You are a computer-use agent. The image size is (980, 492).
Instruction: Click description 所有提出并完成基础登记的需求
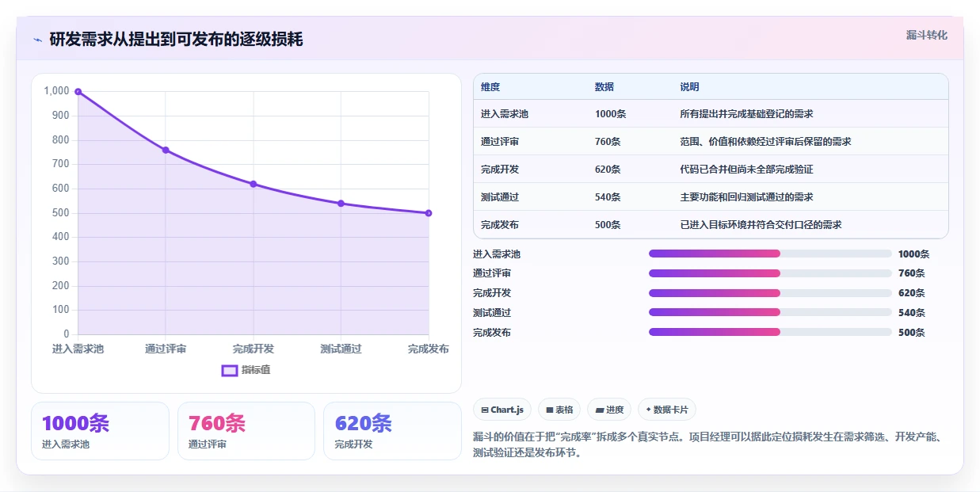tap(746, 114)
